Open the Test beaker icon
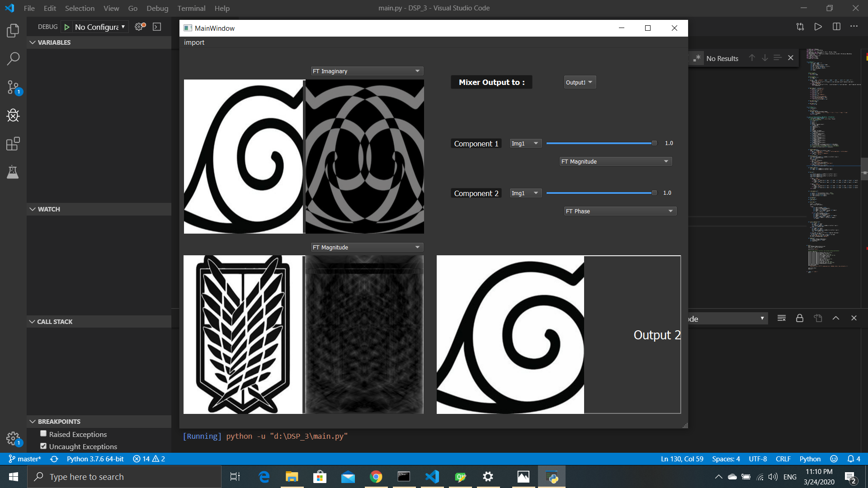 [13, 172]
